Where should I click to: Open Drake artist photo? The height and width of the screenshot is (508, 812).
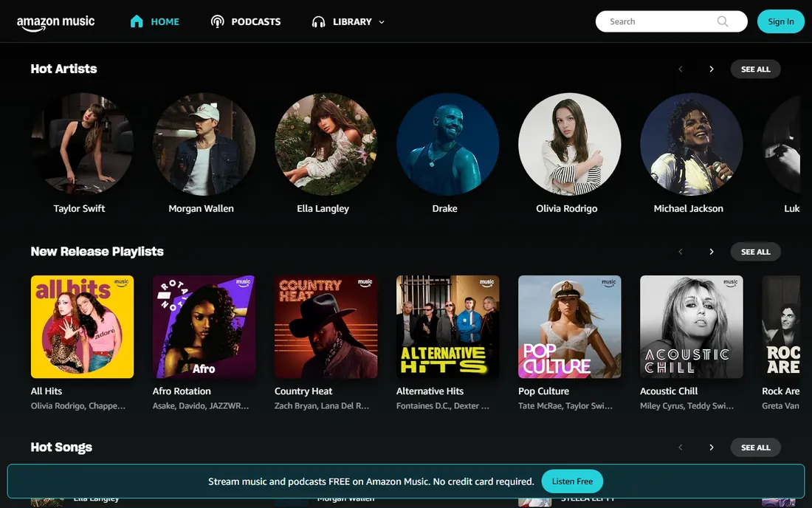tap(448, 144)
